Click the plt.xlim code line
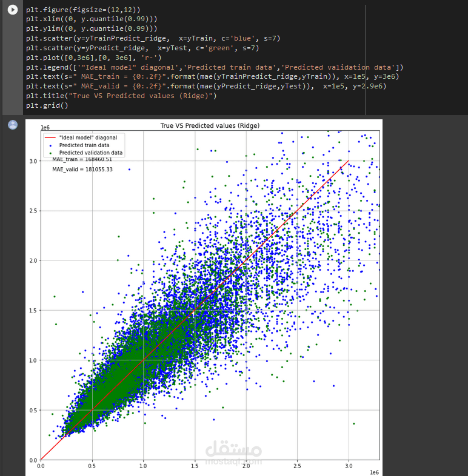The height and width of the screenshot is (476, 468). [x=92, y=19]
